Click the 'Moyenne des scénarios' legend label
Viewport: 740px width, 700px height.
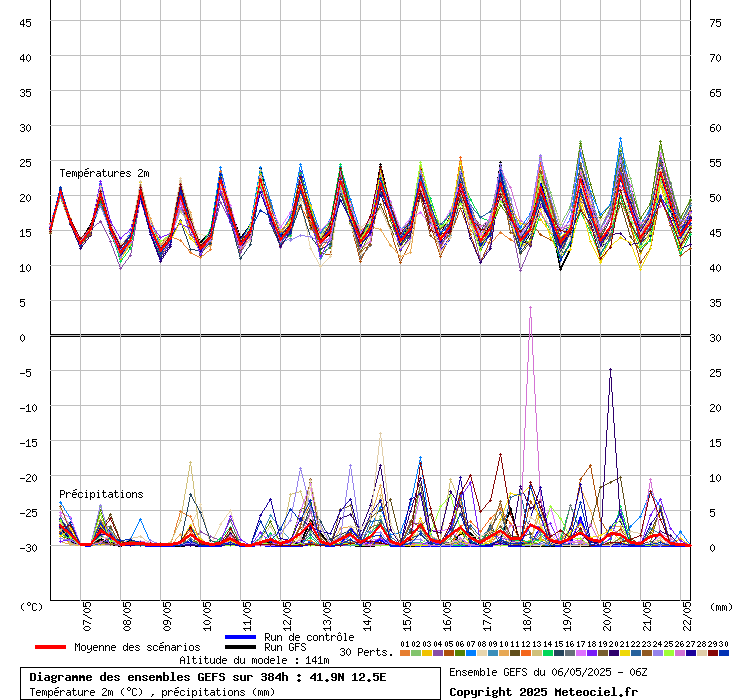pos(137,647)
